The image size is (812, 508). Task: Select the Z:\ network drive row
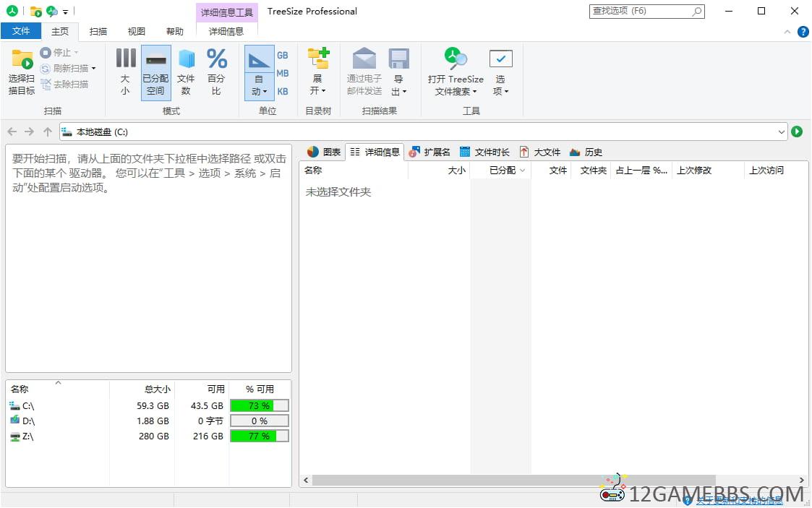click(x=149, y=436)
